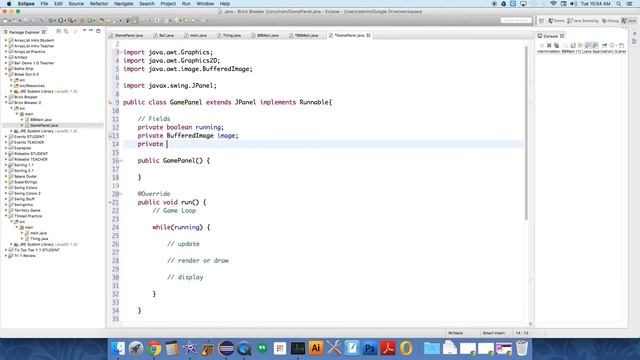This screenshot has height=360, width=640.
Task: Click the Debug bug icon in toolbar
Action: [x=51, y=20]
